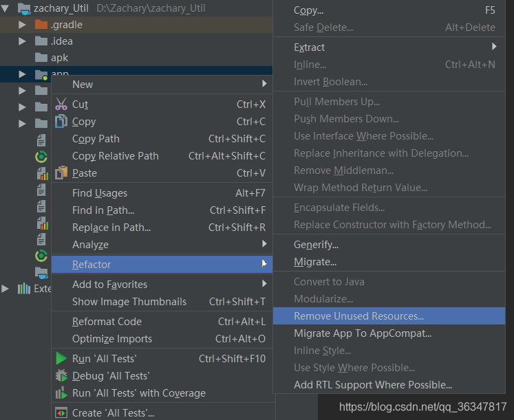Viewport: 514px width, 420px height.
Task: Click the Paste clipboard icon
Action: coord(61,173)
